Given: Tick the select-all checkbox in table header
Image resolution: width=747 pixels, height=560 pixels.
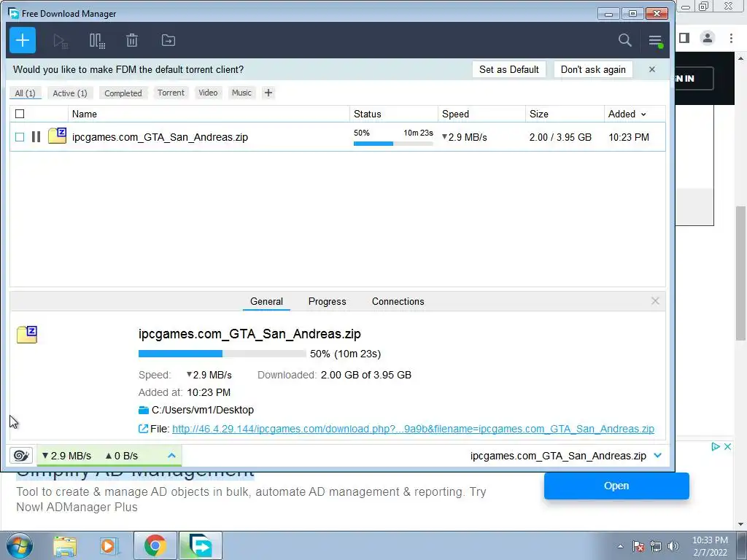Looking at the screenshot, I should 20,114.
